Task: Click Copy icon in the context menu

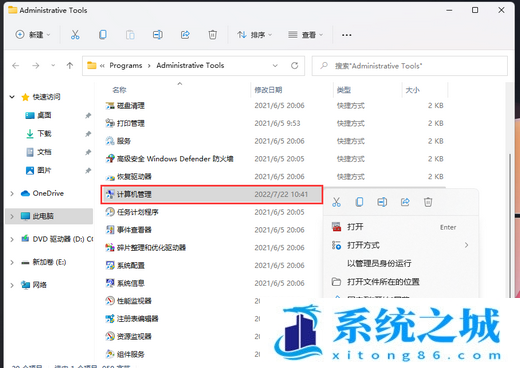Action: pyautogui.click(x=359, y=202)
